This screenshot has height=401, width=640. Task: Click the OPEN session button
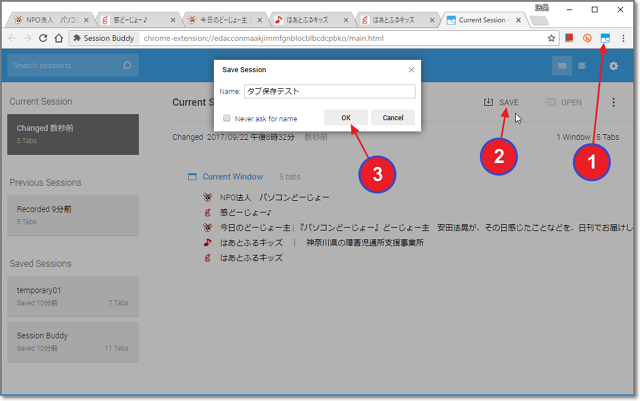[564, 102]
